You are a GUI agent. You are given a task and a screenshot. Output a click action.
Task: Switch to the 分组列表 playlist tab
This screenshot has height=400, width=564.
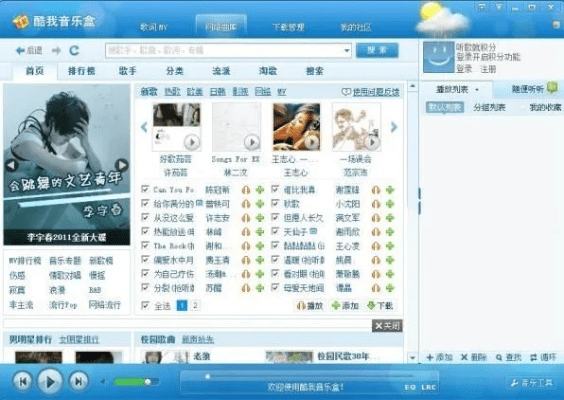(490, 107)
